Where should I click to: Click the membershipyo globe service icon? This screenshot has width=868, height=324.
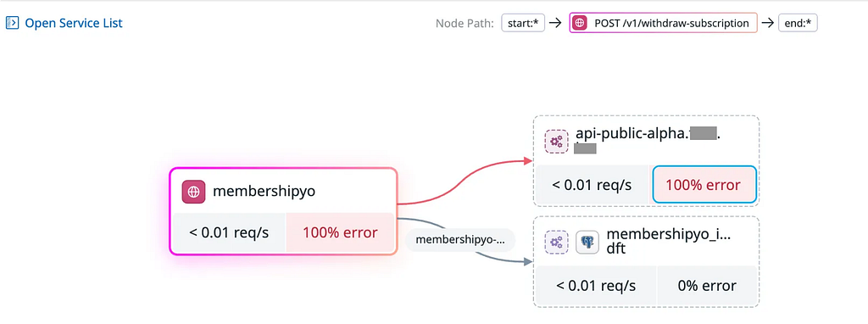[x=194, y=192]
